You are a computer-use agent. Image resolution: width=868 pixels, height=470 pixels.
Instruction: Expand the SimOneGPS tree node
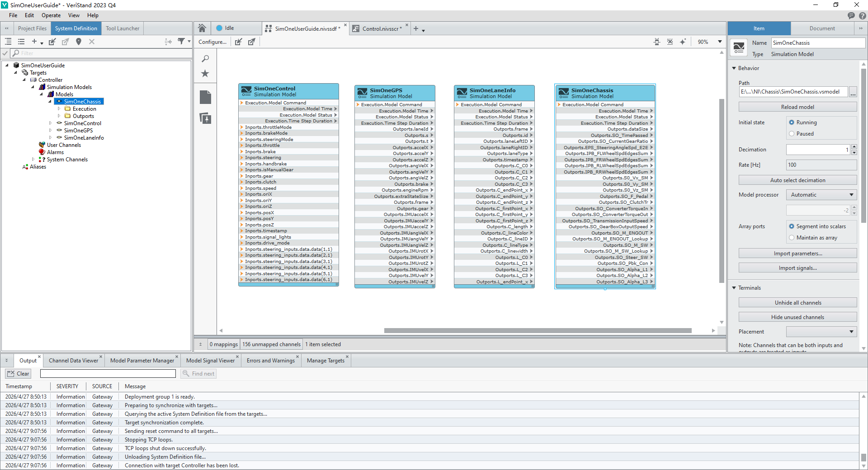pos(51,131)
